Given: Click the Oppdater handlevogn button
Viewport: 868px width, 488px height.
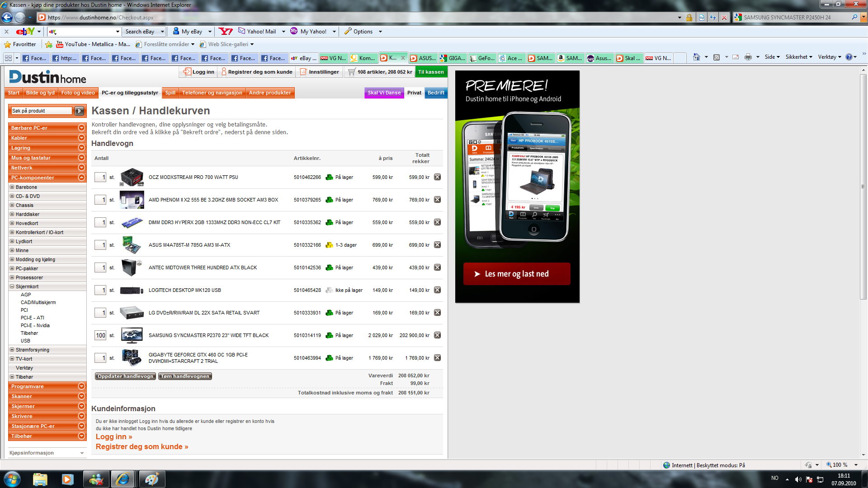Looking at the screenshot, I should click(x=125, y=376).
